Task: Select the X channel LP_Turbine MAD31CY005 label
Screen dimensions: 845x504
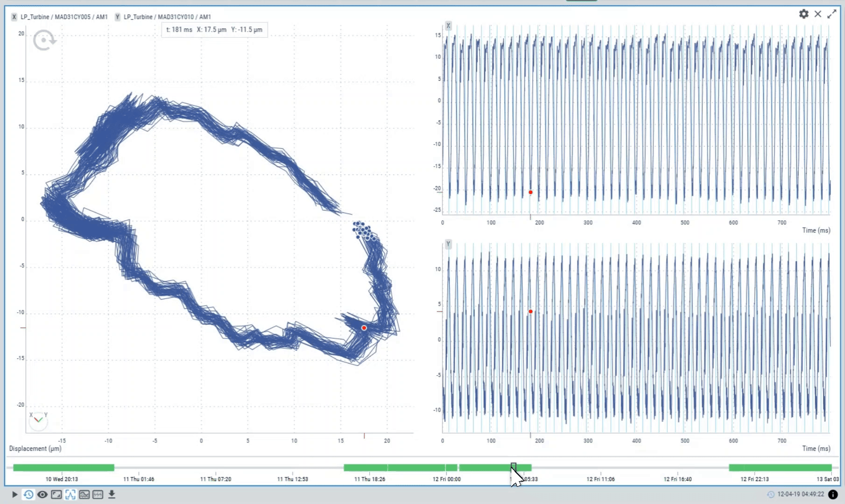Action: (x=63, y=17)
